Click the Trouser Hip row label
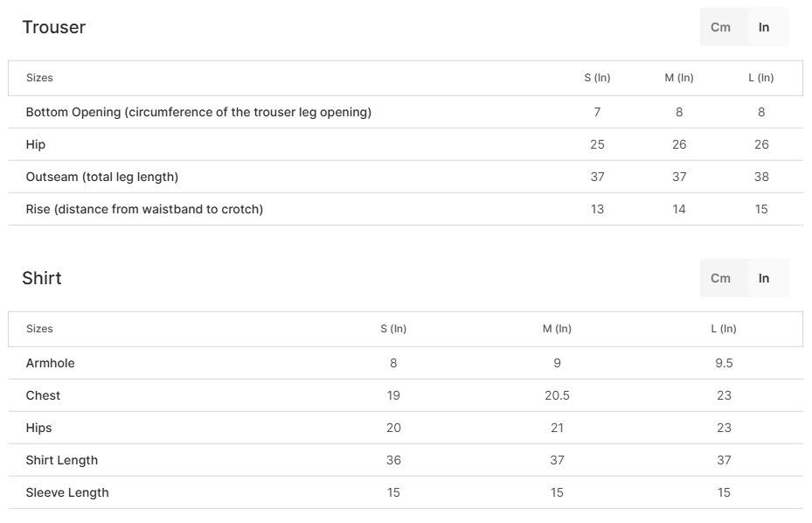 [36, 144]
